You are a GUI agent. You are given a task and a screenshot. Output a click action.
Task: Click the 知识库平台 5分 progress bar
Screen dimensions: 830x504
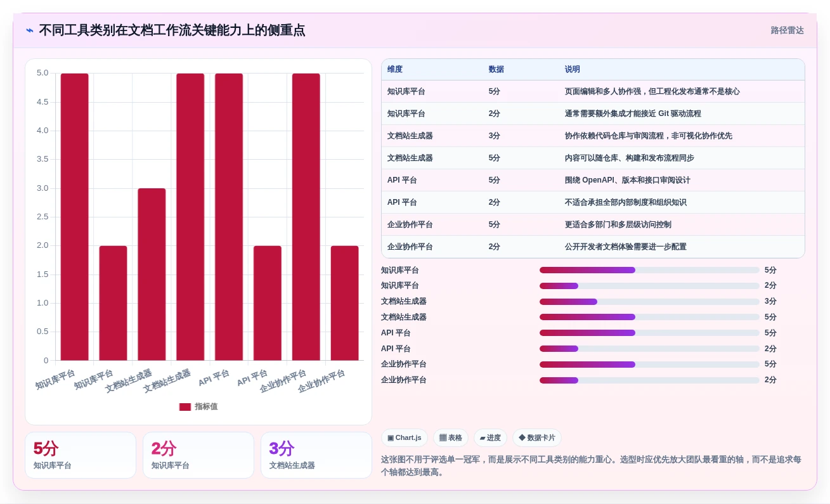(649, 270)
